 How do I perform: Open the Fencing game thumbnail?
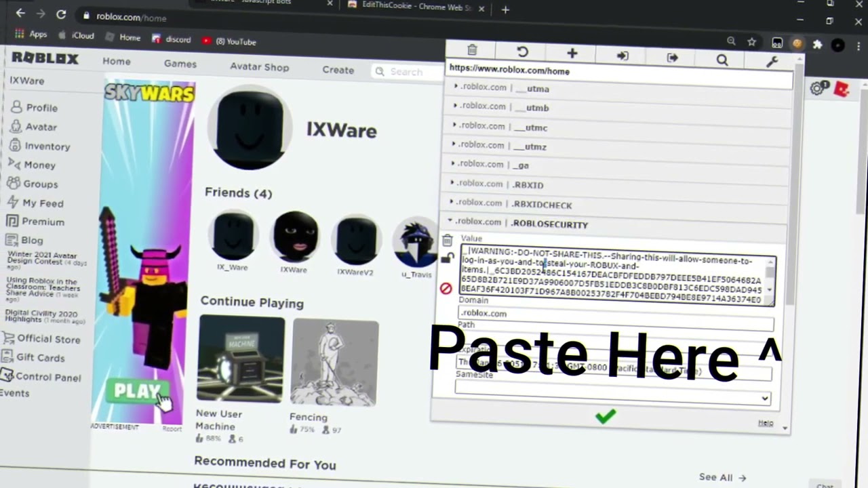(334, 363)
